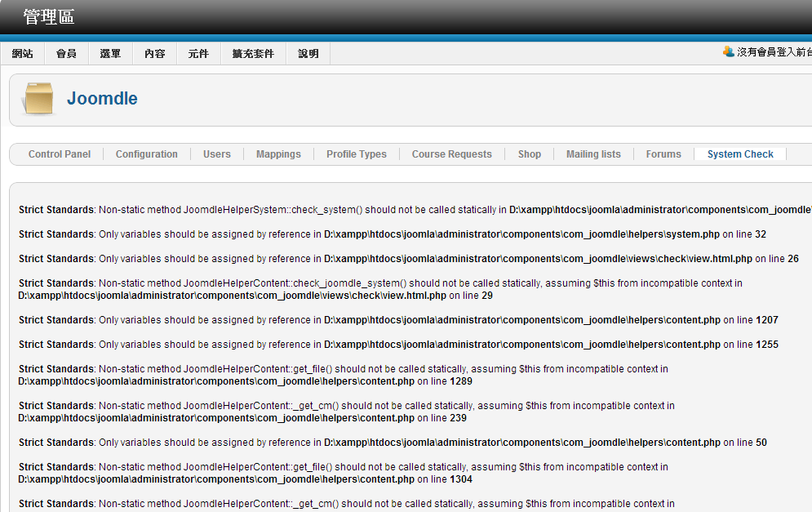
Task: Click the user icon beside 沒有會員登入前台
Action: tap(728, 51)
